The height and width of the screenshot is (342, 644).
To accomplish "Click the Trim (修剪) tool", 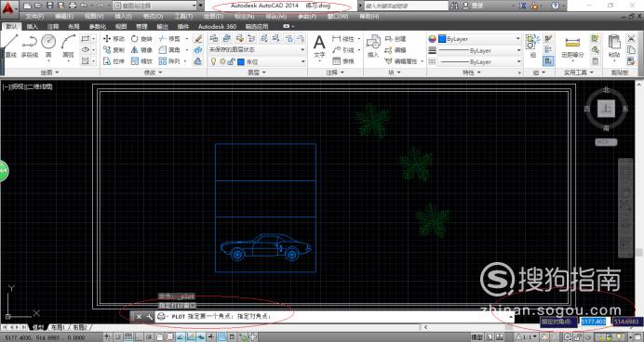I will [x=169, y=39].
